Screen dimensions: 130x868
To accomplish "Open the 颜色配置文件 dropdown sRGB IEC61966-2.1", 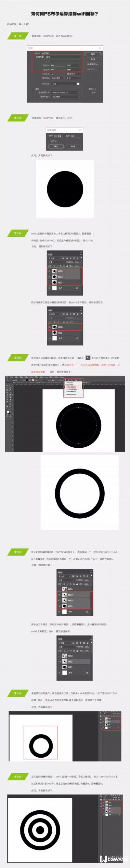I will point(65,92).
